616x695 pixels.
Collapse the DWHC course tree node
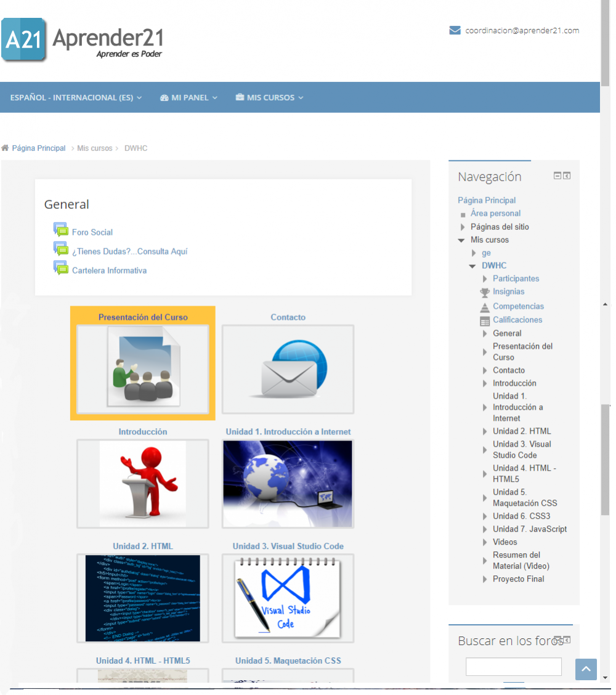point(472,265)
